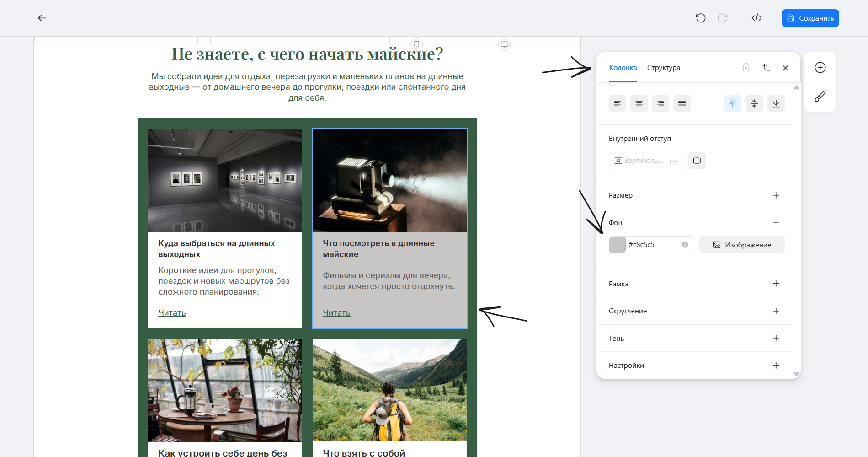The height and width of the screenshot is (457, 868).
Task: Redo the reverted change
Action: click(722, 18)
